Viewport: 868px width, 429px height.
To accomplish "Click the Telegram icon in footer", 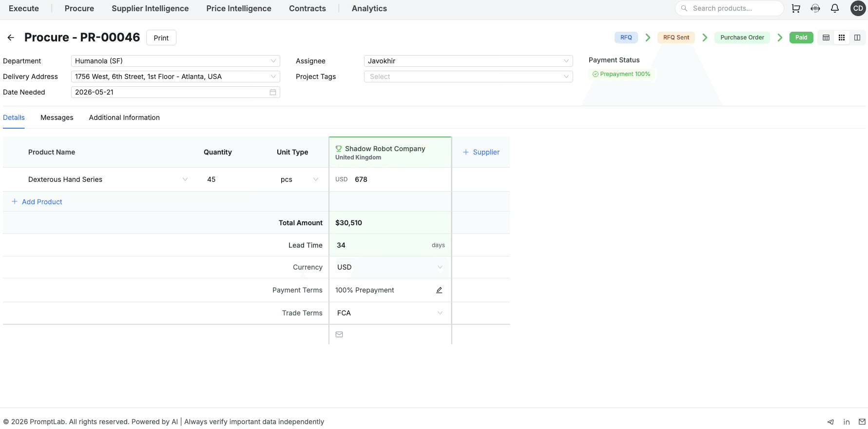I will point(830,422).
